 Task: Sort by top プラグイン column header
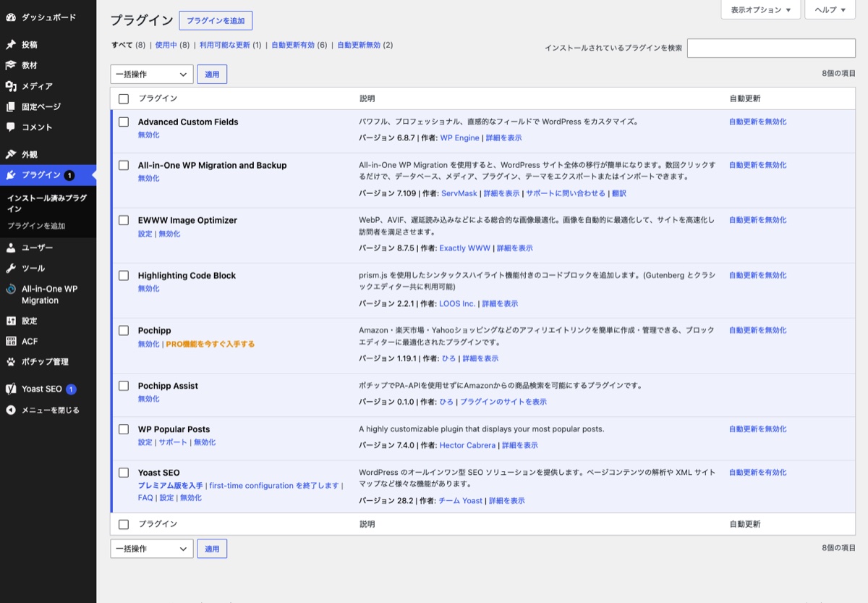(158, 98)
